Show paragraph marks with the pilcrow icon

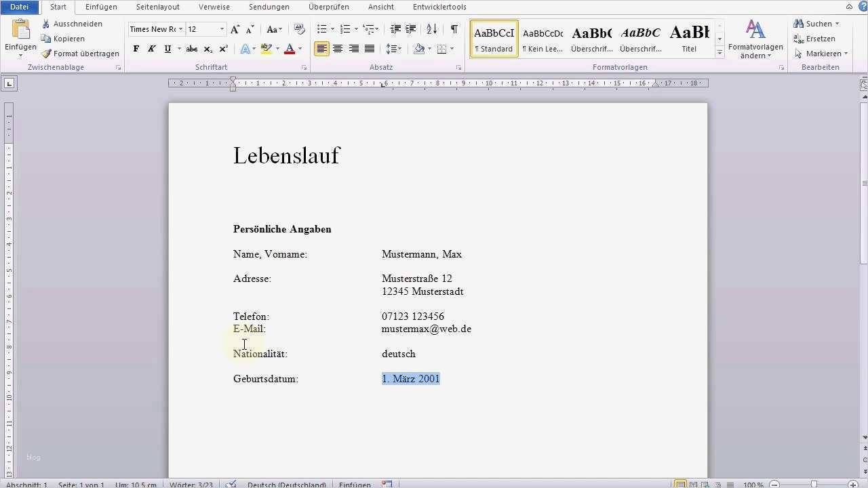pos(454,29)
